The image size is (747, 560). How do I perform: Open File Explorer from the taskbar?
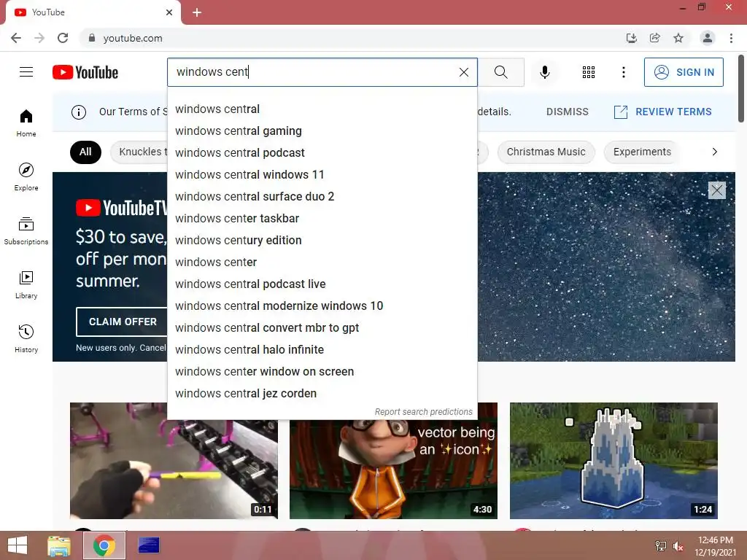59,545
